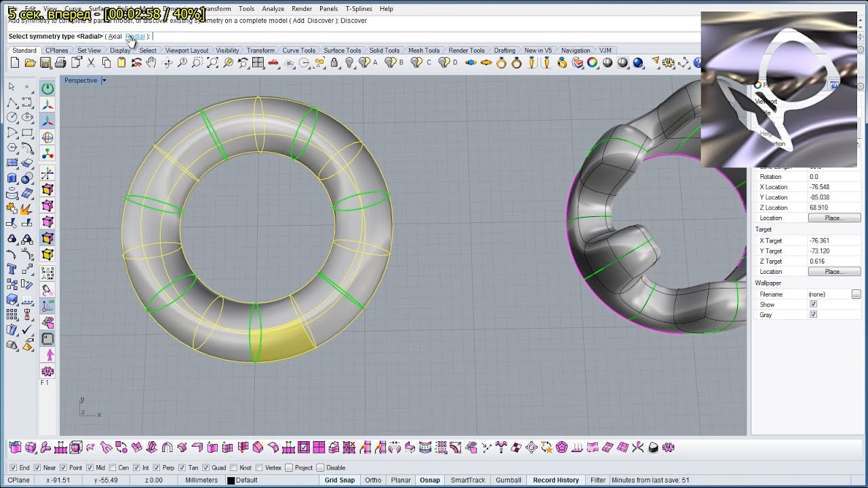
Task: Click the X Location value field
Action: pyautogui.click(x=834, y=186)
